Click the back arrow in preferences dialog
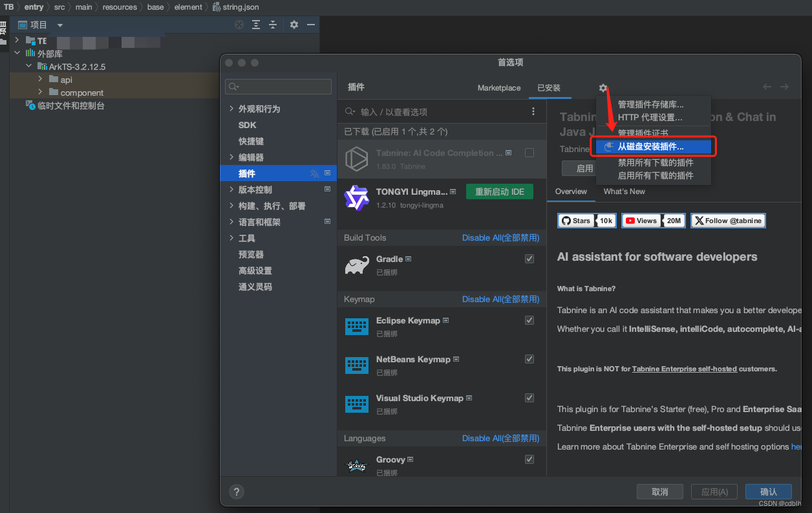The height and width of the screenshot is (513, 812). pos(767,87)
